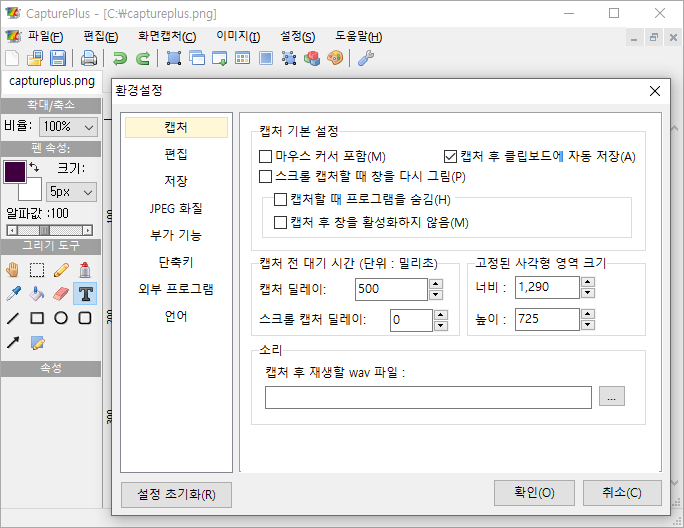Click the Print toolbar icon
The width and height of the screenshot is (684, 528).
[x=89, y=58]
